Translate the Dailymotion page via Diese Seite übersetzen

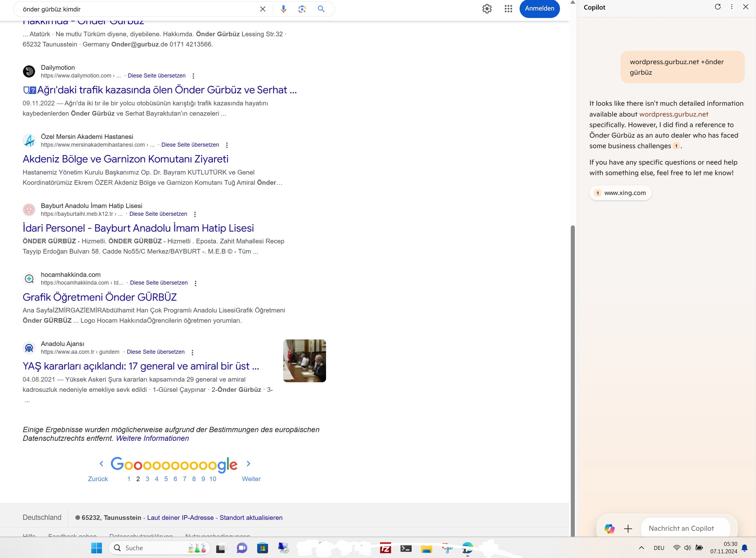156,76
